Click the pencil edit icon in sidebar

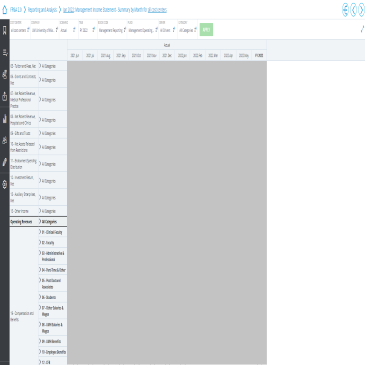point(4,162)
